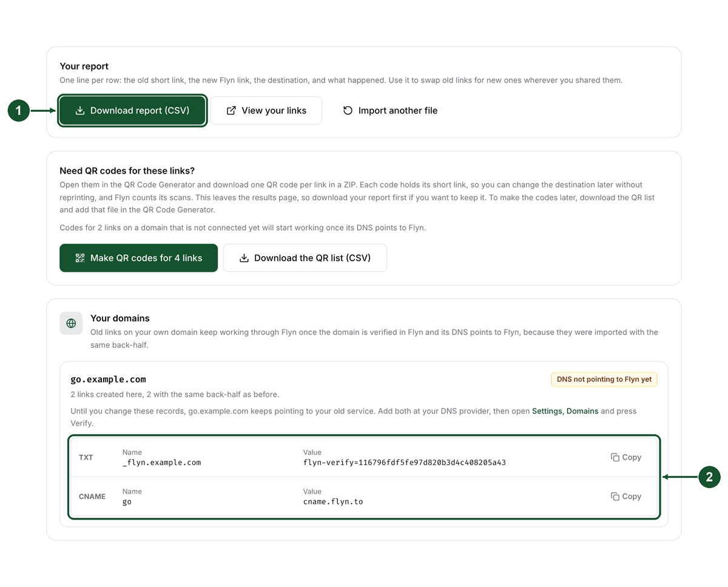Click the Your report heading
Viewport: 728px width, 587px height.
(x=84, y=66)
